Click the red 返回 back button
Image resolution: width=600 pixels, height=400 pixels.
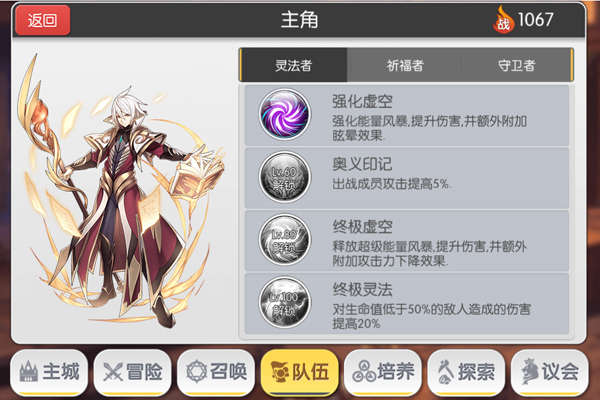(42, 20)
